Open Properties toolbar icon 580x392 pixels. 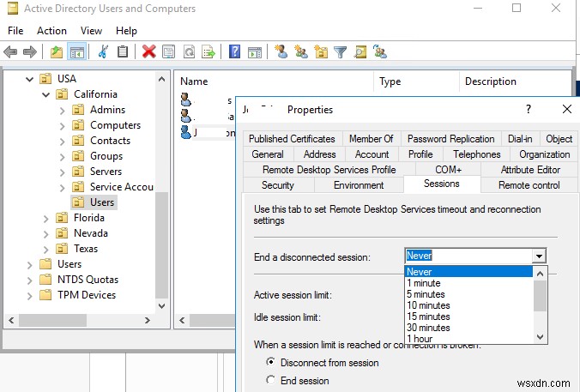[x=169, y=51]
